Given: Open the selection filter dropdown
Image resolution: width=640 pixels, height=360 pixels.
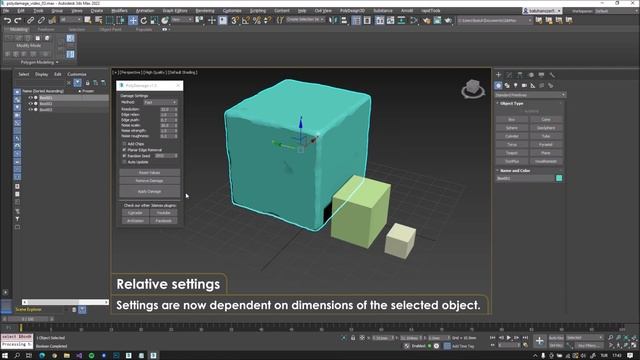Looking at the screenshot, I should [71, 20].
